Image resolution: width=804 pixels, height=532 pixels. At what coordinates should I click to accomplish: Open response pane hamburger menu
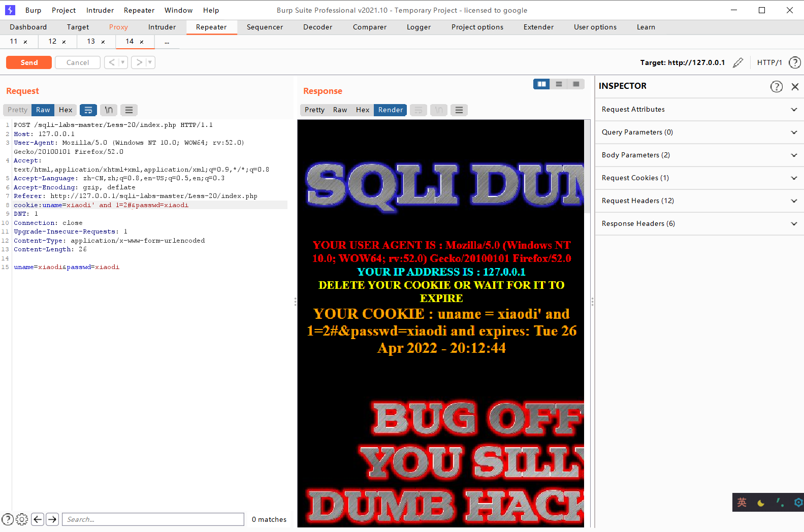click(459, 110)
